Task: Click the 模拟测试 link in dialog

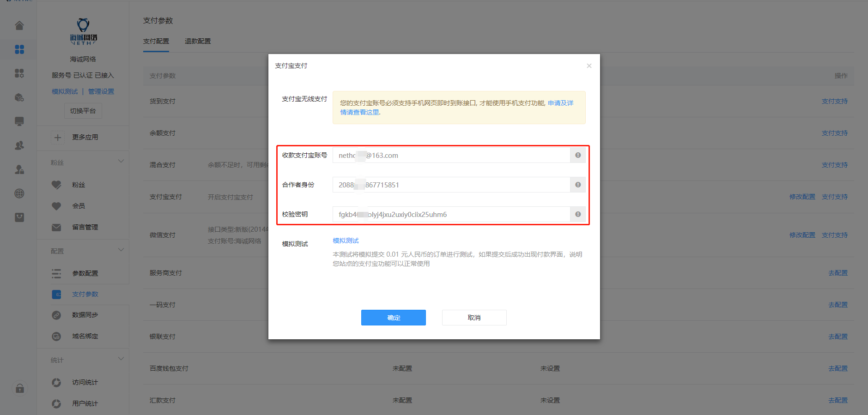Action: point(346,241)
